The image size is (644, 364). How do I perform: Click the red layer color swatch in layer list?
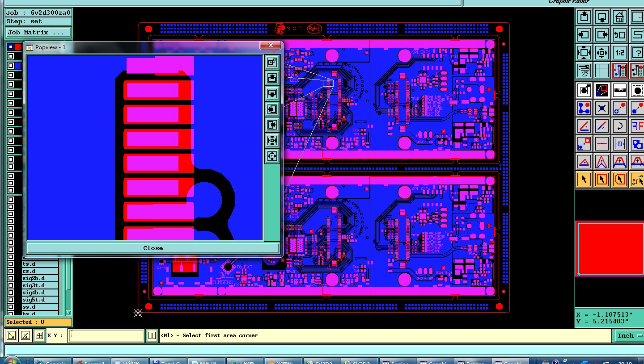[x=18, y=46]
